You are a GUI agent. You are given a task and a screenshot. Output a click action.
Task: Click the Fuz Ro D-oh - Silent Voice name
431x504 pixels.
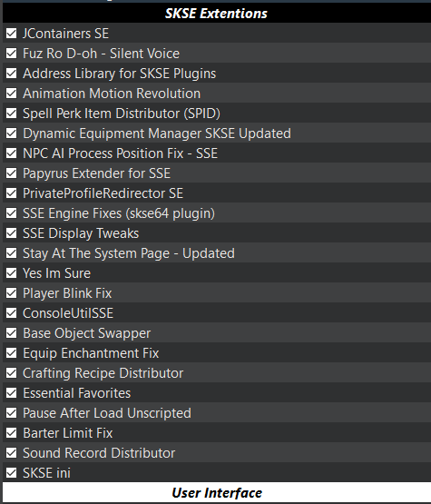(x=101, y=54)
